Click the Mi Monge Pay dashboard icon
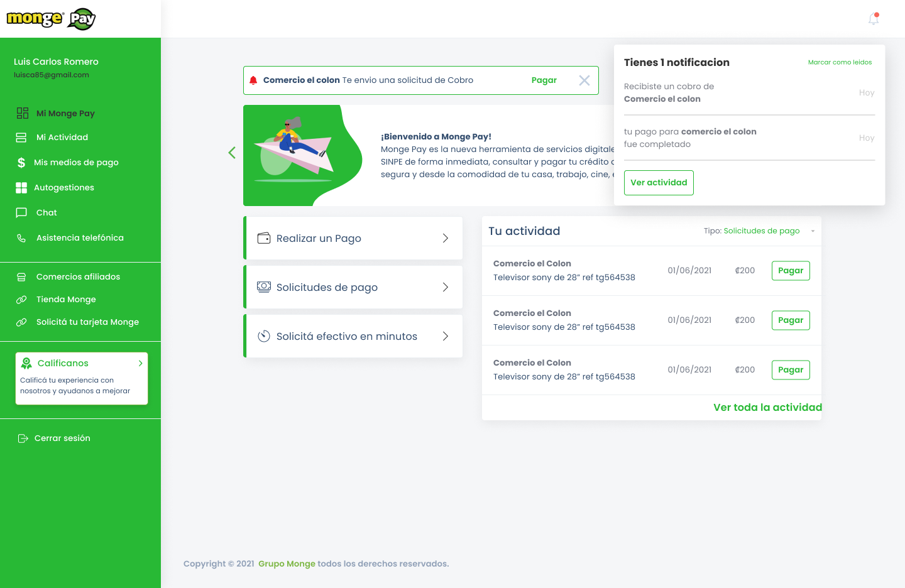This screenshot has width=905, height=588. [23, 113]
